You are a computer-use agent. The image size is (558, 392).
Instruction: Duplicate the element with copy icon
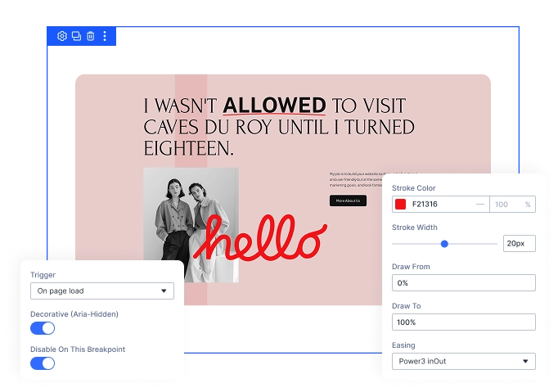coord(76,36)
